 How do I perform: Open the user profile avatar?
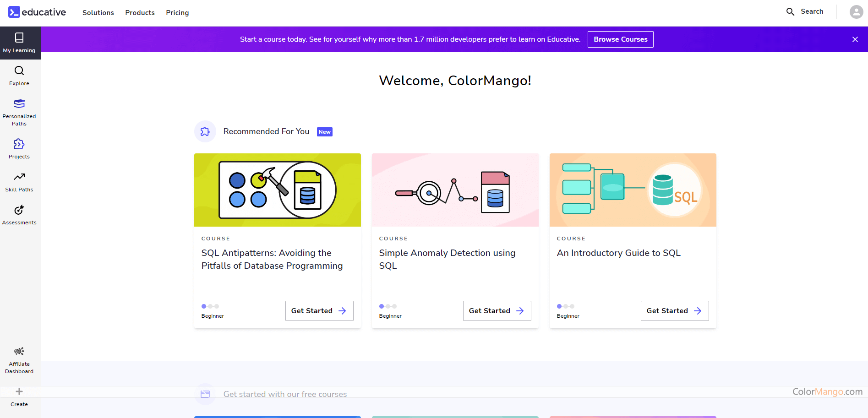[856, 12]
